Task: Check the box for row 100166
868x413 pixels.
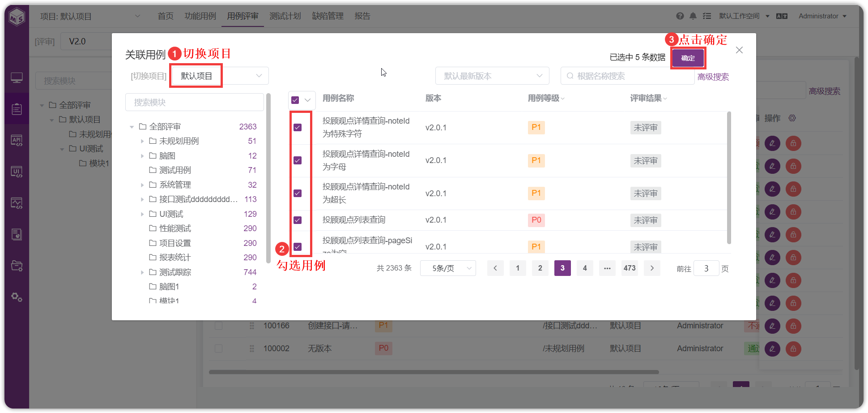Action: point(218,326)
